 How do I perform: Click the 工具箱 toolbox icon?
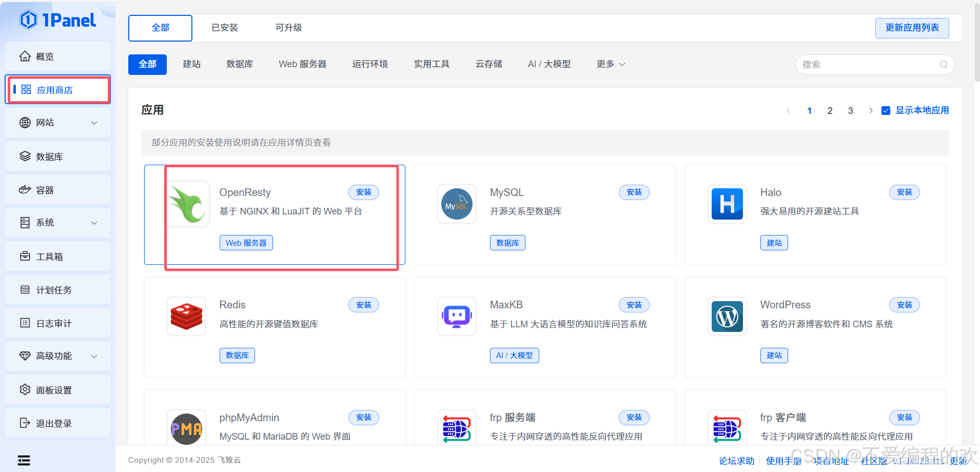pos(25,256)
